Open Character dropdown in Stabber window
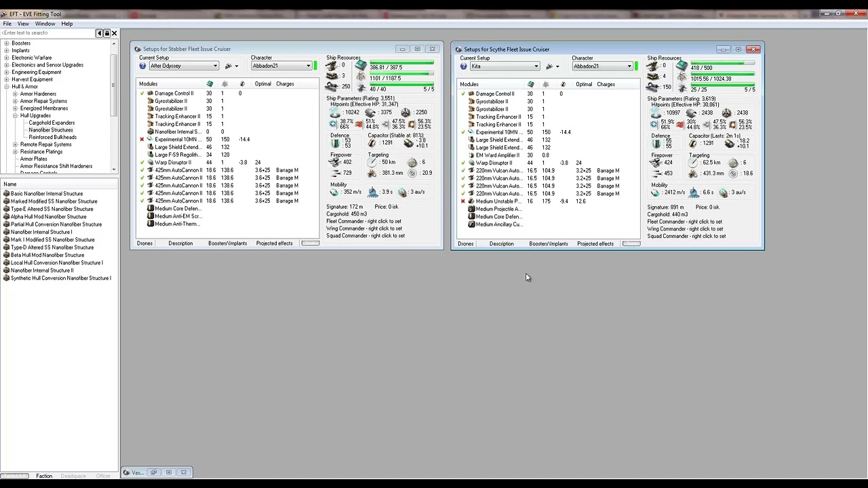868x488 pixels. (x=282, y=66)
